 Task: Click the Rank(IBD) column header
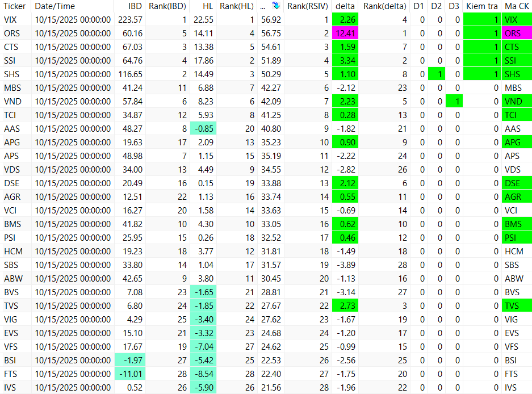pyautogui.click(x=167, y=6)
